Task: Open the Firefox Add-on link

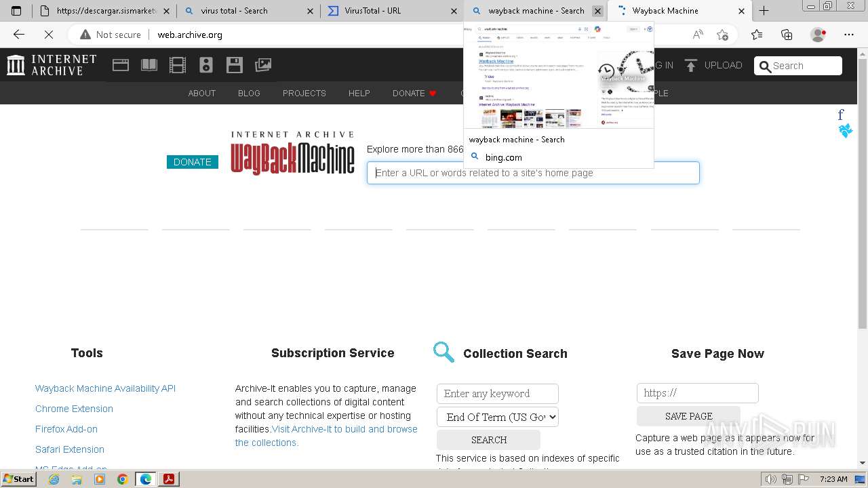Action: (66, 429)
